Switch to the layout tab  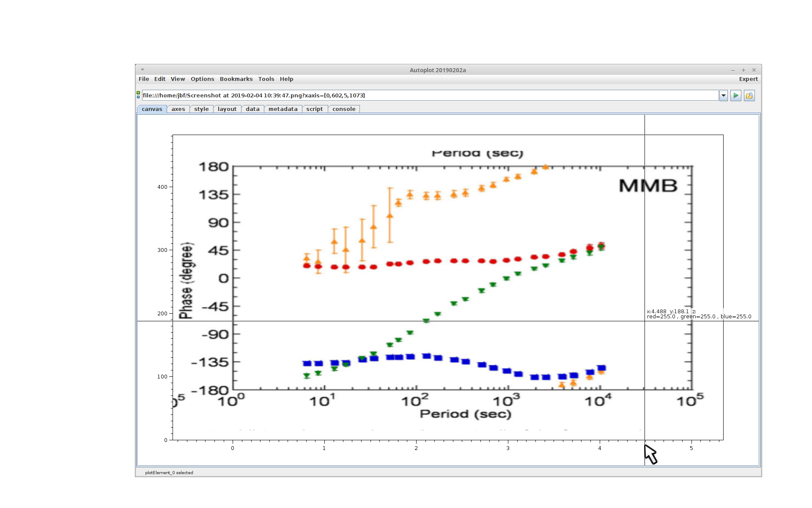227,109
